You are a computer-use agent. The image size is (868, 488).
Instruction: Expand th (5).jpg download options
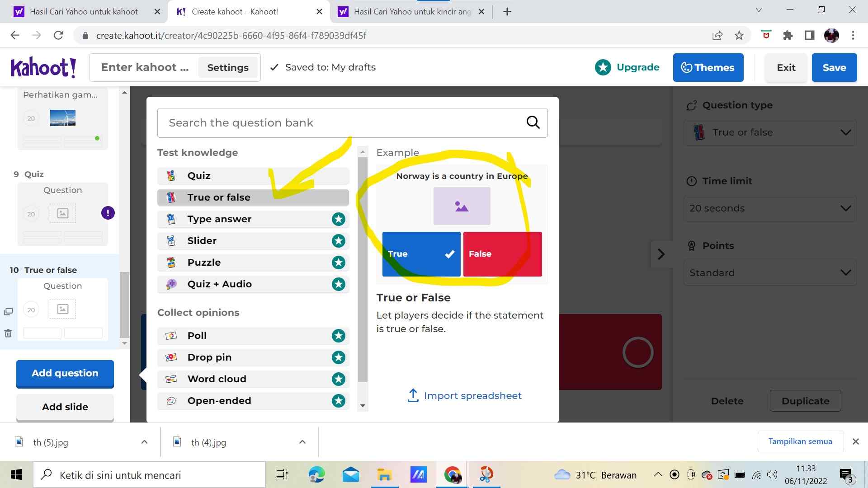tap(144, 442)
